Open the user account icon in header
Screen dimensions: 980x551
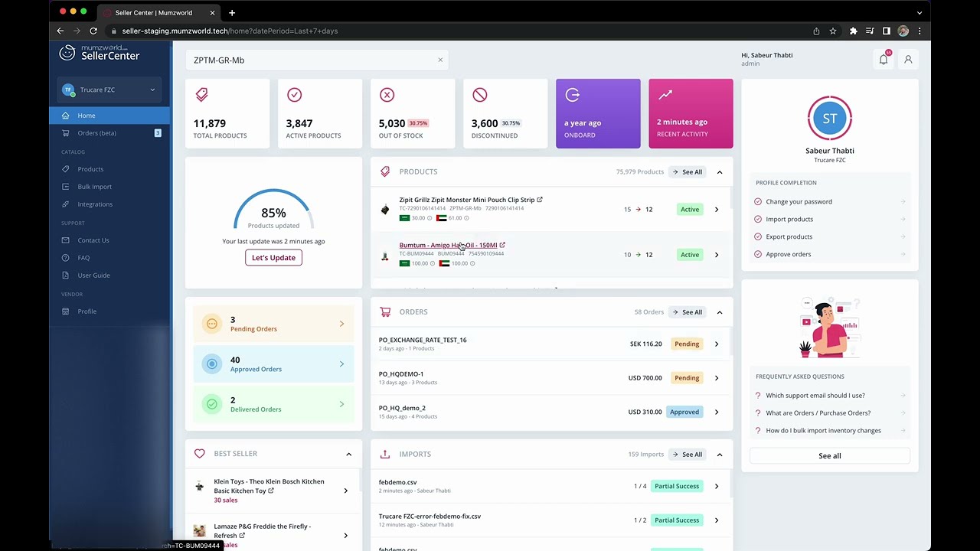coord(908,60)
